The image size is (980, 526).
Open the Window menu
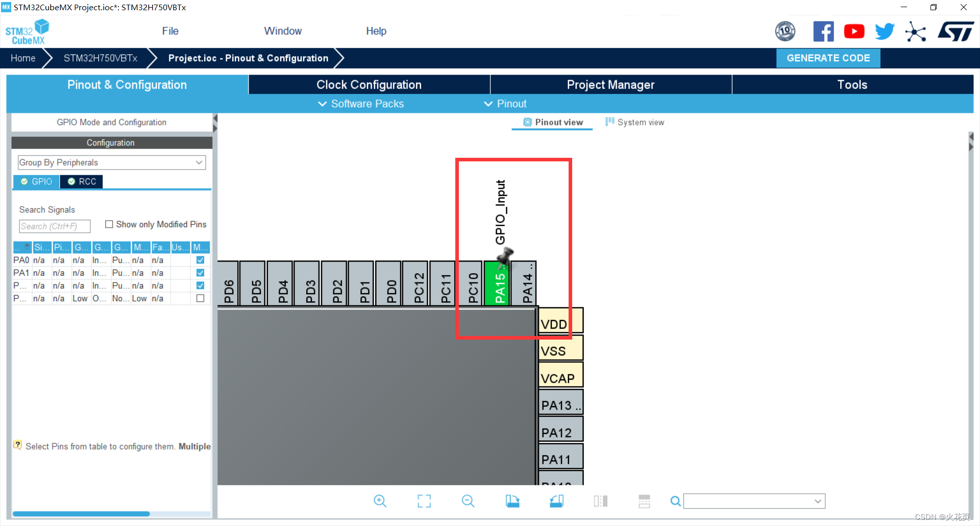pyautogui.click(x=283, y=31)
